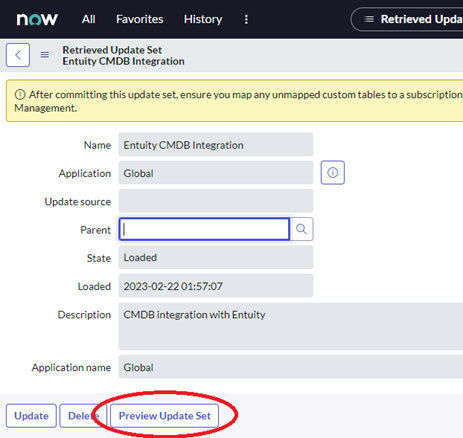The height and width of the screenshot is (438, 463).
Task: Click the 'Parent' field label
Action: [95, 230]
